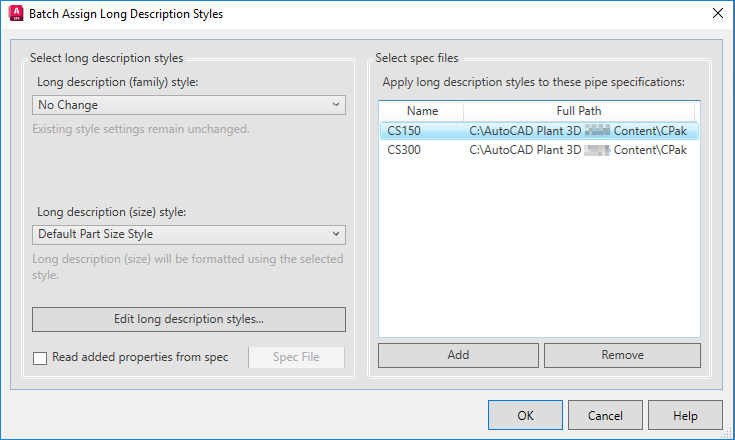735x440 pixels.
Task: Select the CS150 spec row
Action: point(405,130)
